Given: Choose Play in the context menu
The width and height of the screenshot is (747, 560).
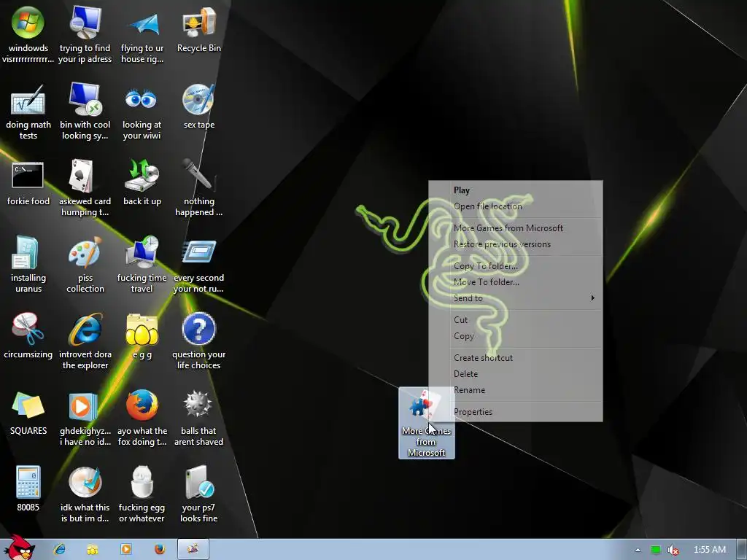Looking at the screenshot, I should [516, 190].
